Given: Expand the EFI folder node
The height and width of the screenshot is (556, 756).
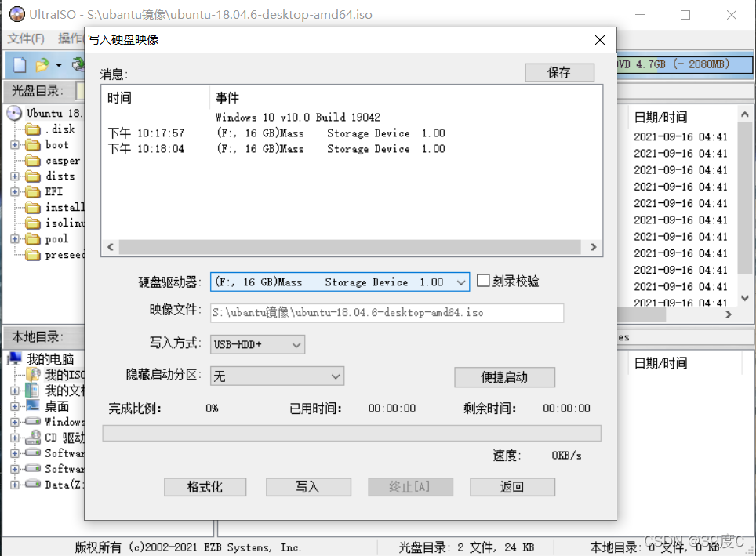Looking at the screenshot, I should (x=15, y=192).
